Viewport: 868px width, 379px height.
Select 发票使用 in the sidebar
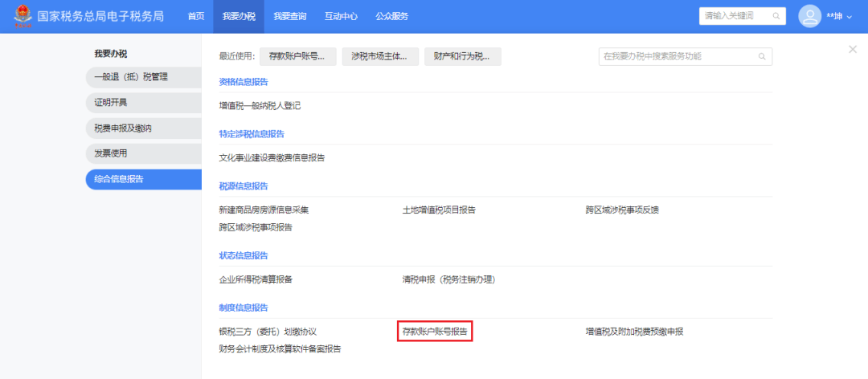143,154
